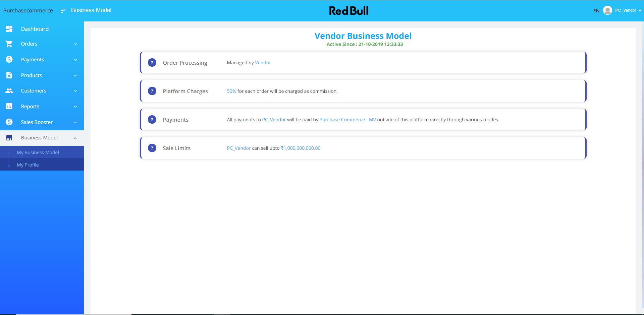Expand the Payments menu chevron
This screenshot has width=644, height=315.
tap(75, 60)
